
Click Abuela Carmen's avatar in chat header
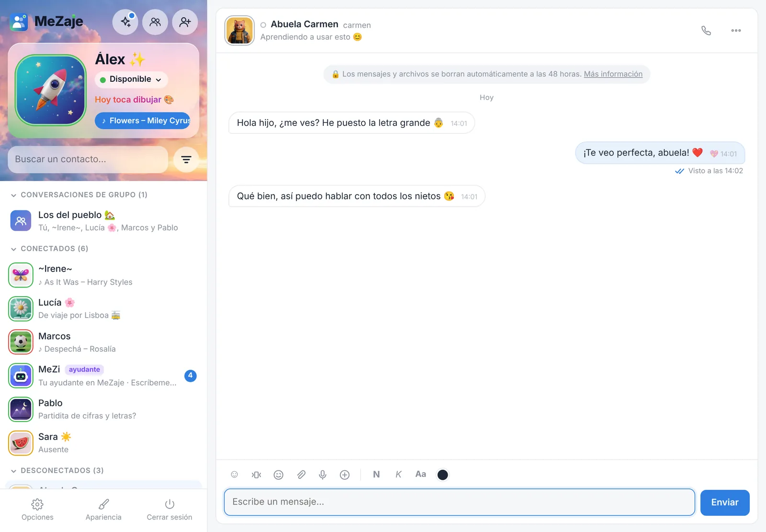239,30
